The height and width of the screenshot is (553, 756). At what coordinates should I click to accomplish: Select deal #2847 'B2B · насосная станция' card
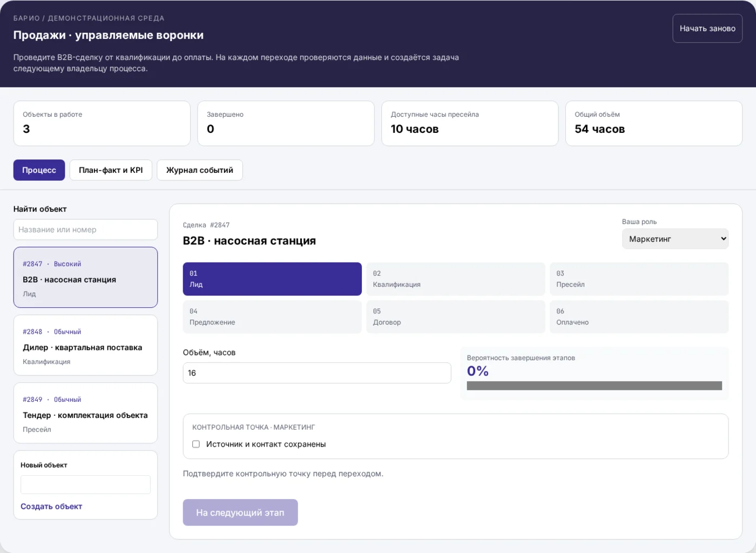85,278
